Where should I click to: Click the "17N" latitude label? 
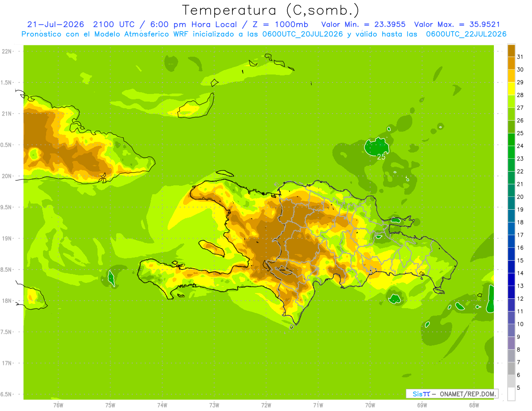pyautogui.click(x=7, y=363)
